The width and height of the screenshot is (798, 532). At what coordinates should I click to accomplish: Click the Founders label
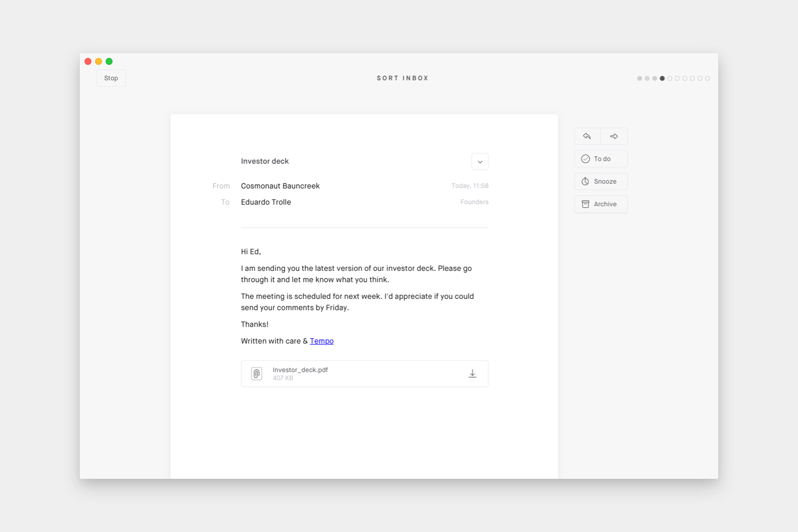pyautogui.click(x=474, y=202)
